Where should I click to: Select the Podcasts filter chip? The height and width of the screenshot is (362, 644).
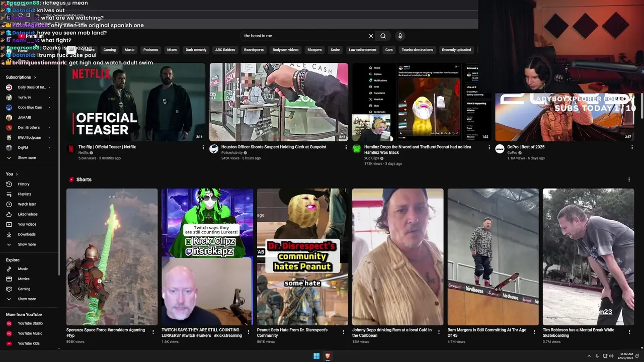[150, 50]
